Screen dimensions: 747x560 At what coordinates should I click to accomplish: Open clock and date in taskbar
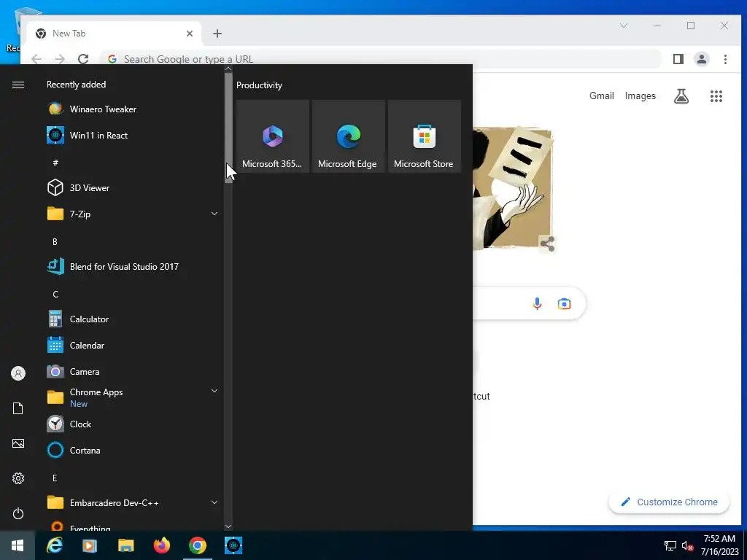click(x=719, y=545)
